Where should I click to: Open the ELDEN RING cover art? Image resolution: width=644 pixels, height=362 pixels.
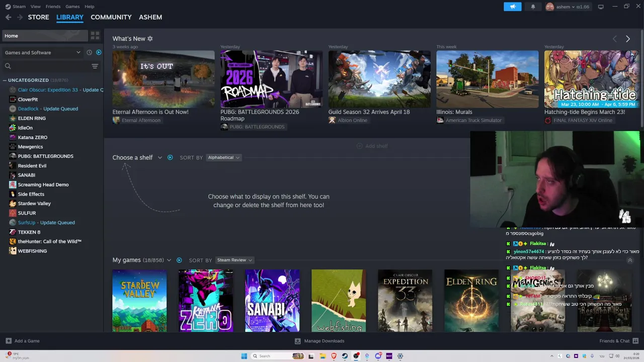pos(471,301)
